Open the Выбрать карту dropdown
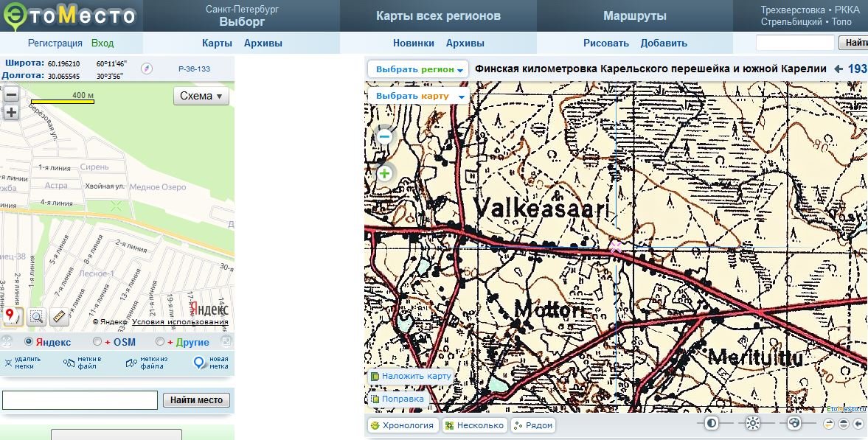Viewport: 868px width, 440px height. [x=420, y=96]
